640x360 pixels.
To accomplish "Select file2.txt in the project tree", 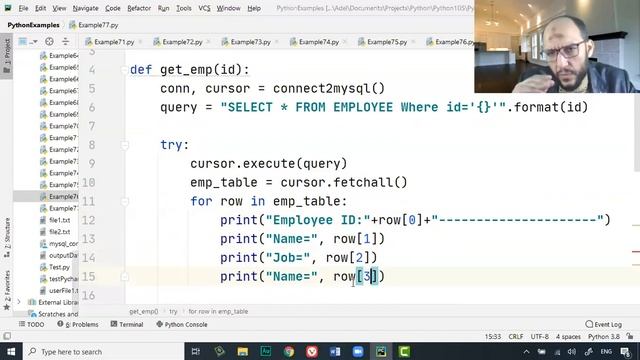I will [55, 232].
